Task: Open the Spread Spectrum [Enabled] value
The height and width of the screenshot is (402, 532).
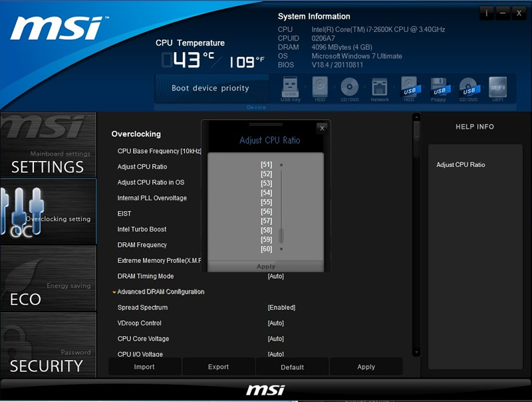Action: pyautogui.click(x=281, y=307)
